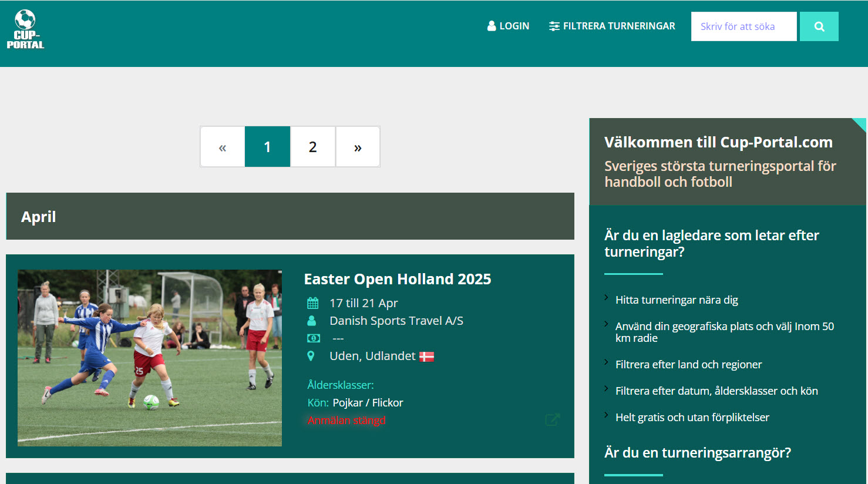Click 'Hitta turneringar nära dig' list item
Viewport: 868px width, 484px height.
coord(677,300)
